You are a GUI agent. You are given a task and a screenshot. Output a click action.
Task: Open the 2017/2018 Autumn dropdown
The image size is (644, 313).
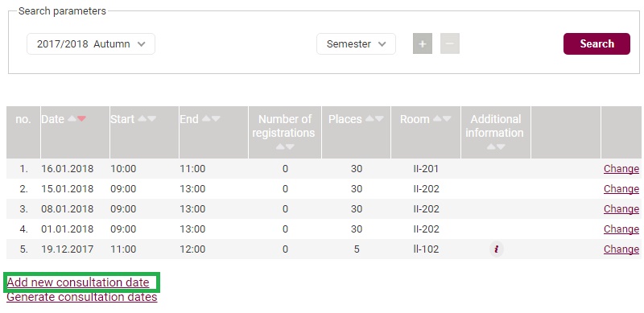click(91, 44)
